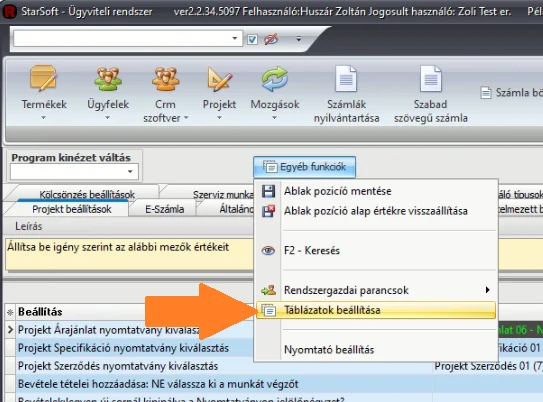Toggle the checkbox beside the top combo box
Image resolution: width=543 pixels, height=402 pixels.
[252, 39]
